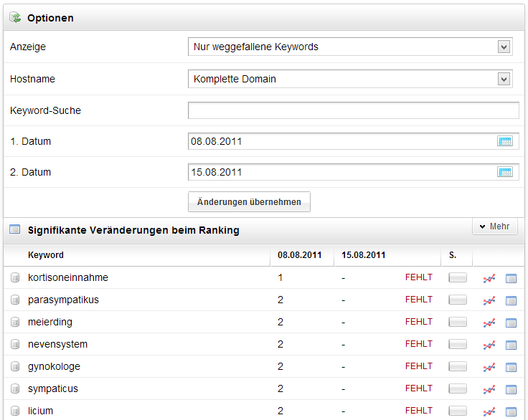
Task: Click database icon beside kortisoneinnahme
Action: pos(15,278)
